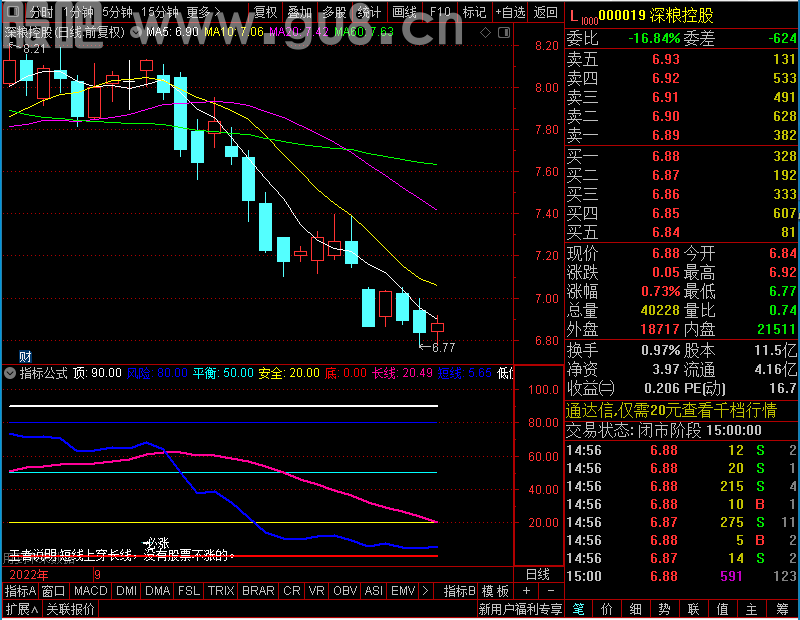Select the 联 linked tab
This screenshot has height=620, width=800.
[x=693, y=609]
